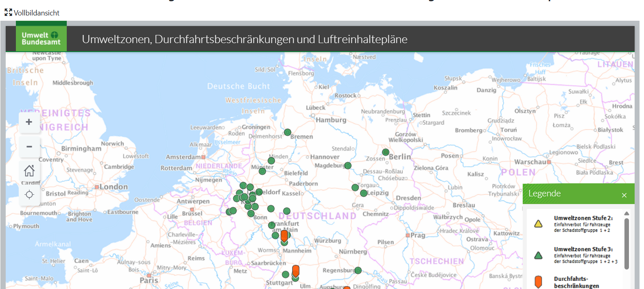Click the green marker at Magdeburg
This screenshot has width=644, height=289.
(348, 165)
